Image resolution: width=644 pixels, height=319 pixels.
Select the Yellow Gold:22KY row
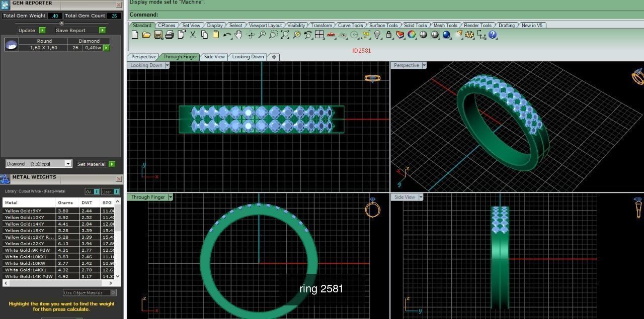click(58, 244)
